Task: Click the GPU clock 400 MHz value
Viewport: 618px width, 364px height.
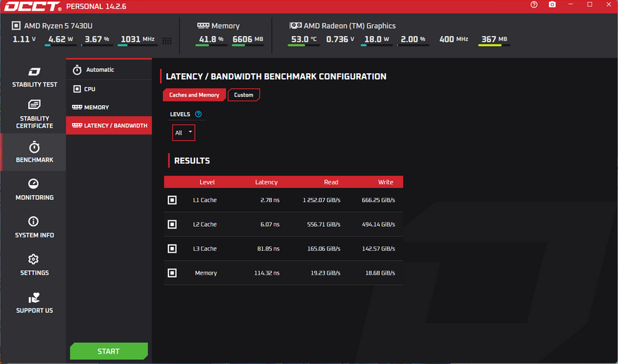Action: 454,39
